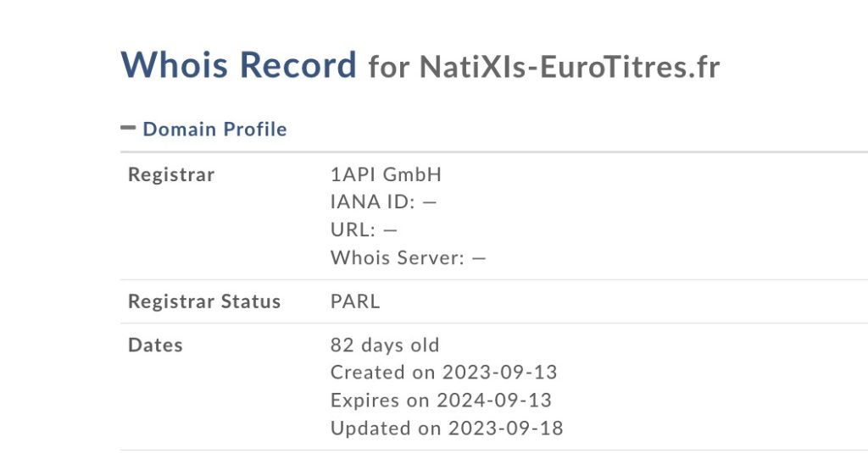Image resolution: width=868 pixels, height=453 pixels.
Task: Collapse the Domain Profile section
Action: [x=128, y=128]
